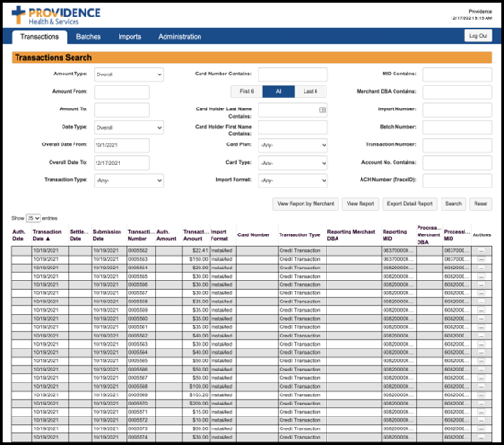The height and width of the screenshot is (445, 504).
Task: Switch to the Batches tab
Action: click(x=88, y=37)
